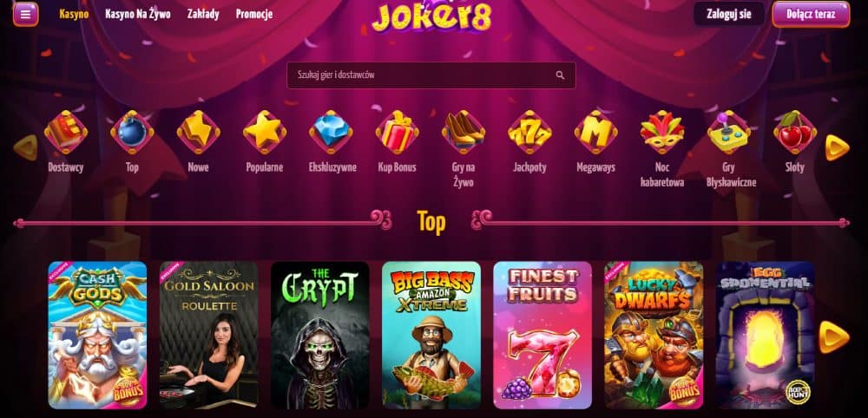This screenshot has height=418, width=868.
Task: Click the search magnifier icon
Action: 560,75
